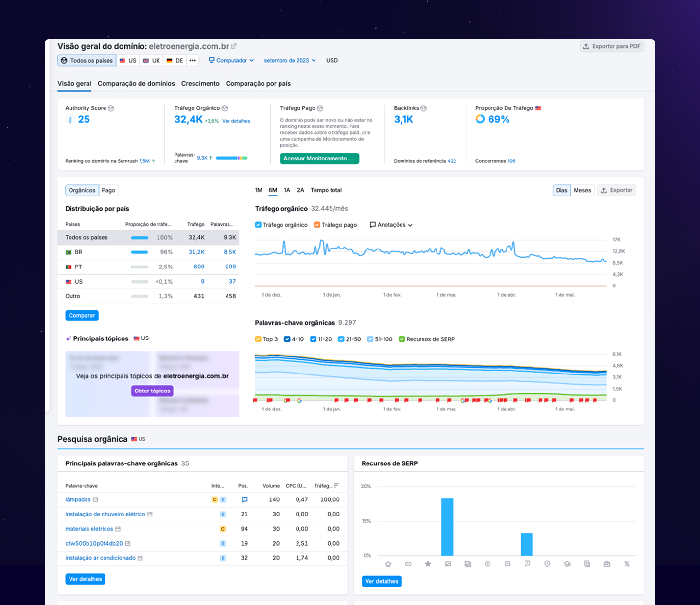Toggle the 51-100 positions checkbox
This screenshot has width=700, height=605.
(x=370, y=339)
